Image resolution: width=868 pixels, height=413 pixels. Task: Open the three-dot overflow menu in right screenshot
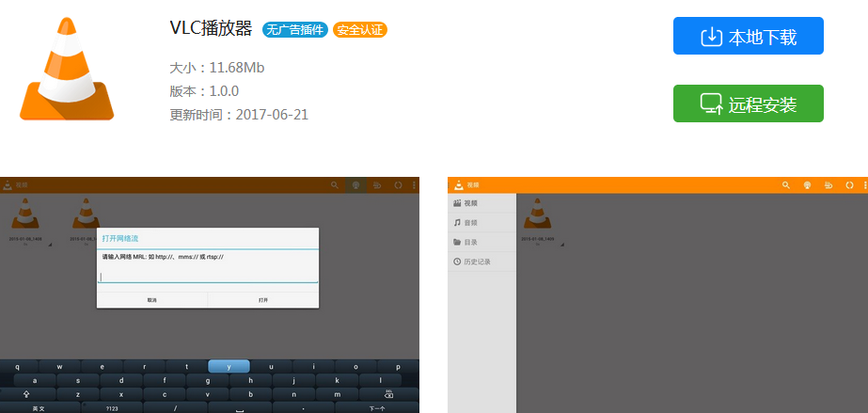863,185
